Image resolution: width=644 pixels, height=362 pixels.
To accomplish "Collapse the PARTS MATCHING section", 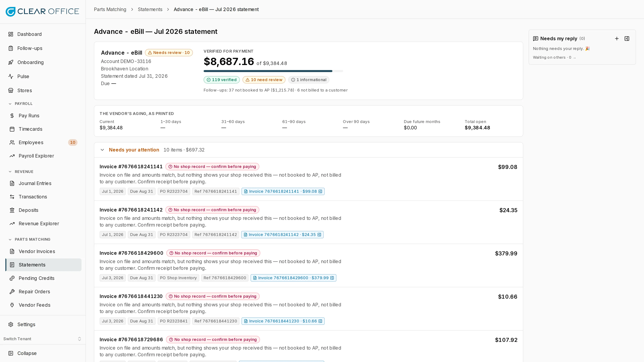I will click(29, 239).
